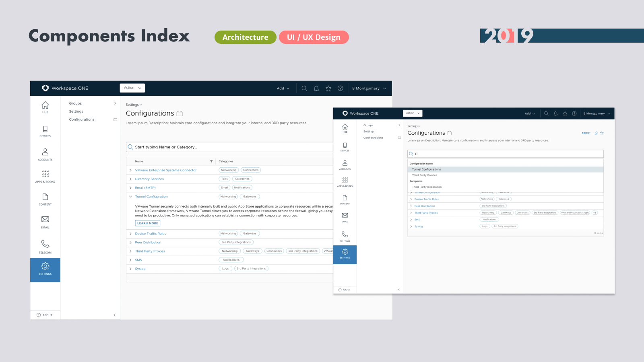644x362 pixels.
Task: Select Third Party Integration category suggestion
Action: (x=427, y=187)
